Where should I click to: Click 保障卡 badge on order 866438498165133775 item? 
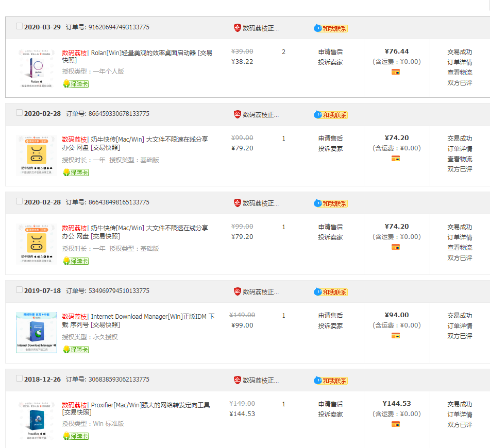[x=76, y=261]
